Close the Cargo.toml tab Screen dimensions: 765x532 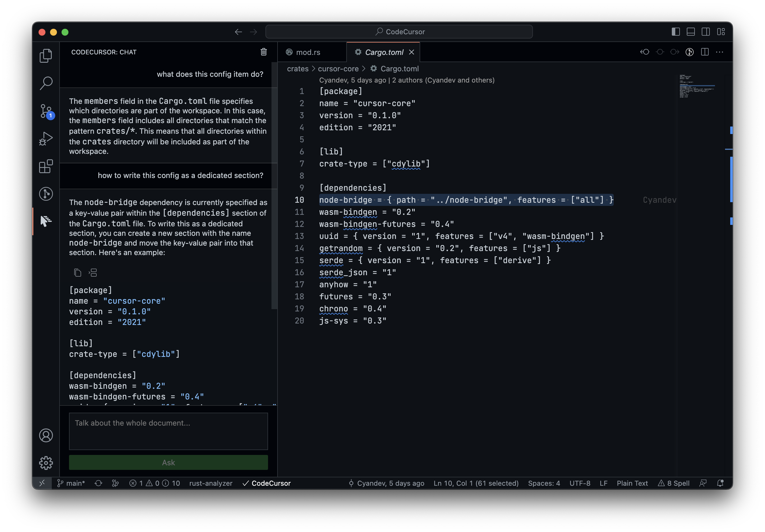[412, 52]
